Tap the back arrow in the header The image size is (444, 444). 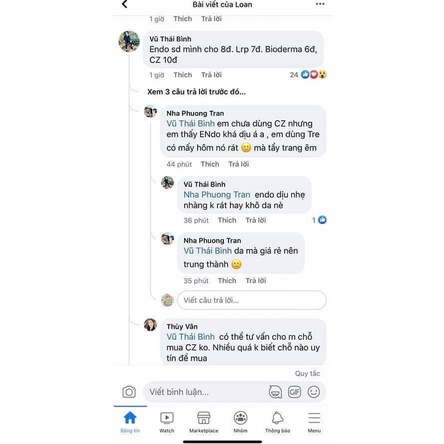[125, 4]
